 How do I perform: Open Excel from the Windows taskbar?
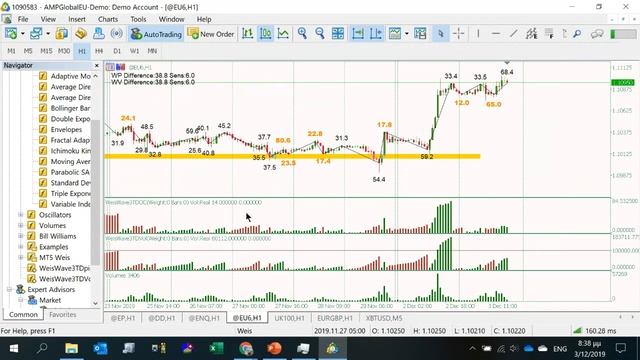(x=216, y=349)
